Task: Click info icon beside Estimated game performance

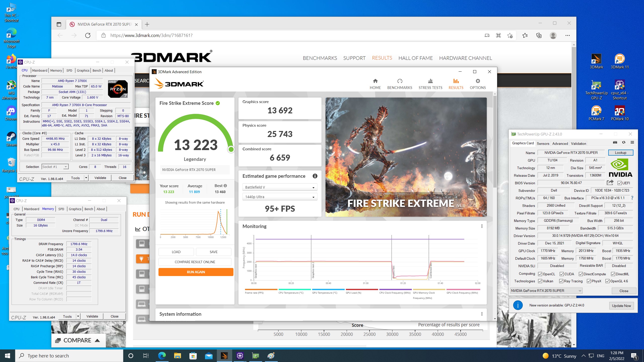Action: [315, 176]
